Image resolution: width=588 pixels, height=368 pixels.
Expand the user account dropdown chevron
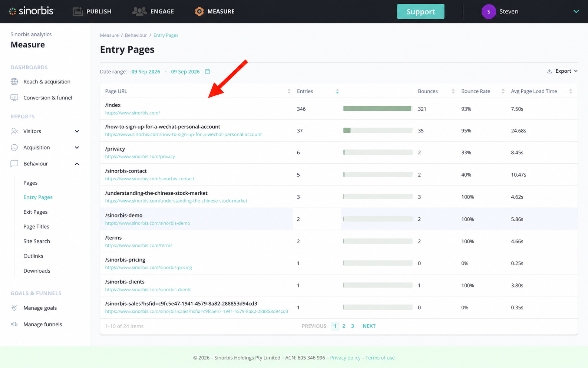[576, 11]
